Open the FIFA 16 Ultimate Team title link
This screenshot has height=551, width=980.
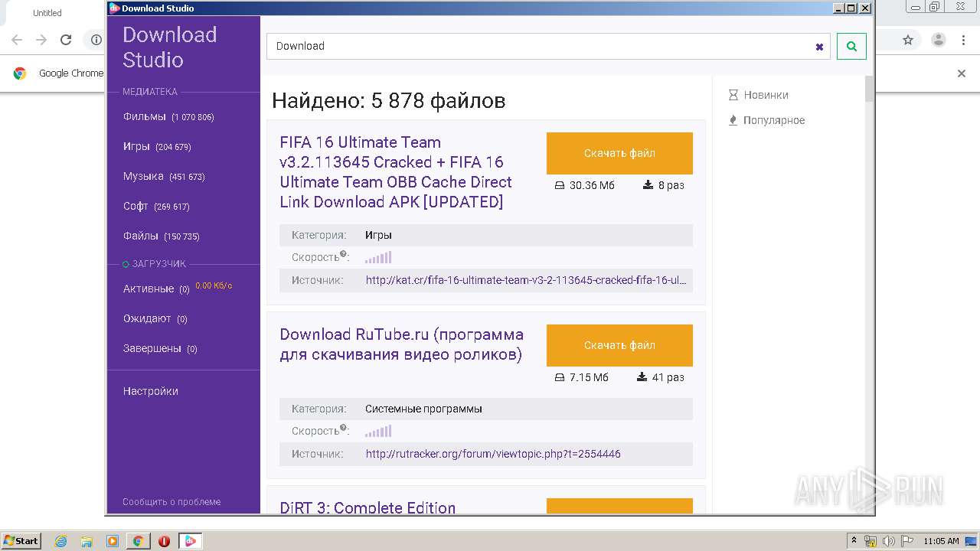point(396,172)
